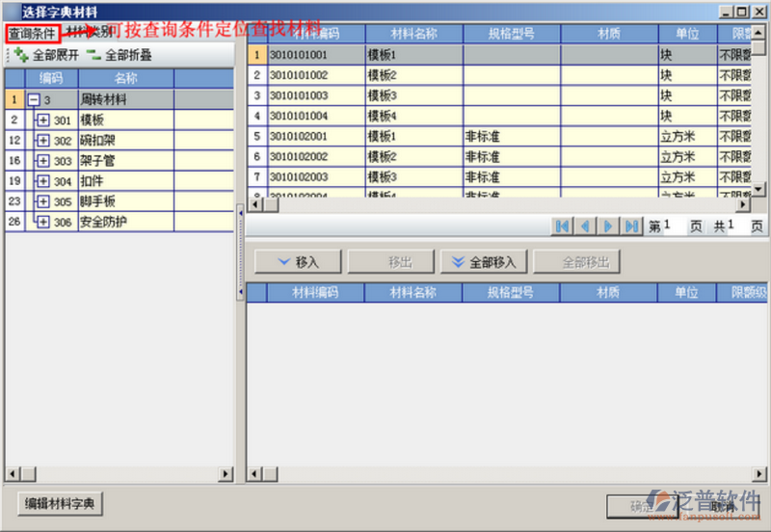Select the 周转材料 tree row
771x532 pixels.
[119, 100]
